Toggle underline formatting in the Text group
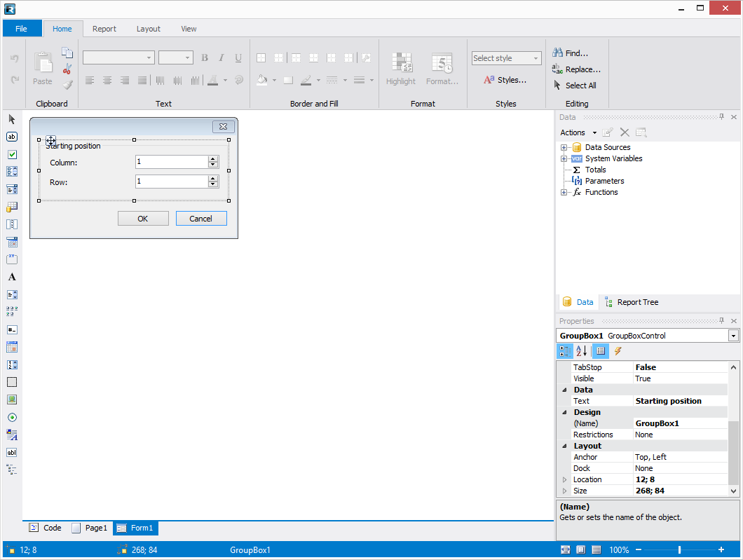 coord(238,57)
